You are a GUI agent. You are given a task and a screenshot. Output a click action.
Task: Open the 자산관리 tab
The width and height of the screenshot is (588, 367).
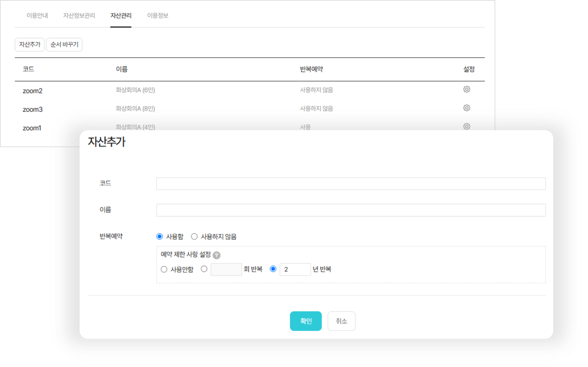(x=121, y=15)
